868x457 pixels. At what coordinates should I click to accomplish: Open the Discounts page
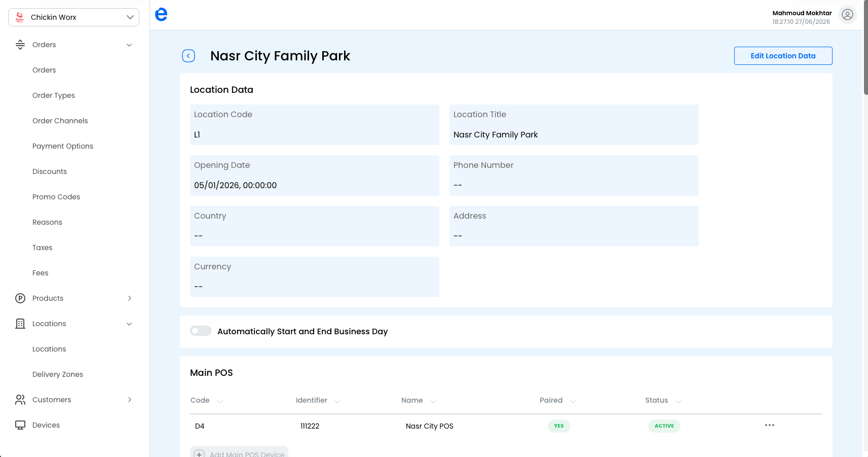pos(50,171)
